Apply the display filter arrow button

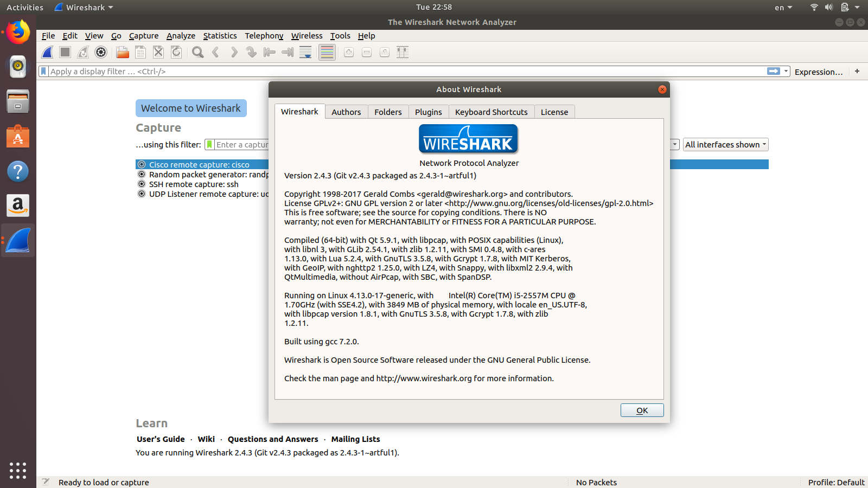[x=774, y=71]
